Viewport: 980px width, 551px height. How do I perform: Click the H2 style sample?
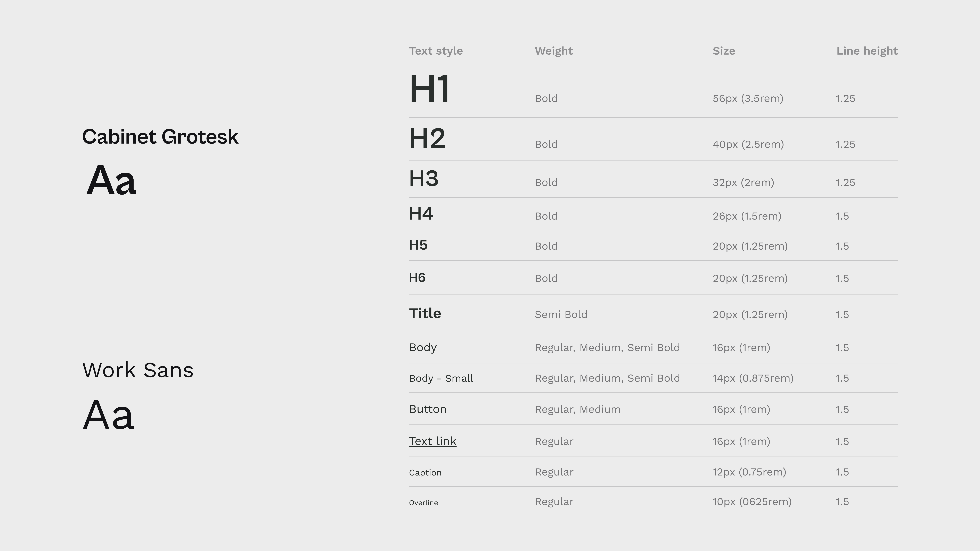click(x=427, y=138)
